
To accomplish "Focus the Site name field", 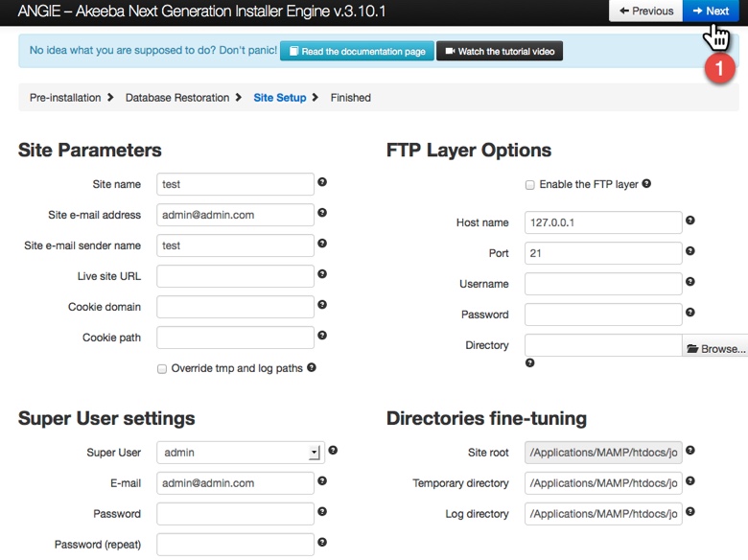I will [235, 184].
